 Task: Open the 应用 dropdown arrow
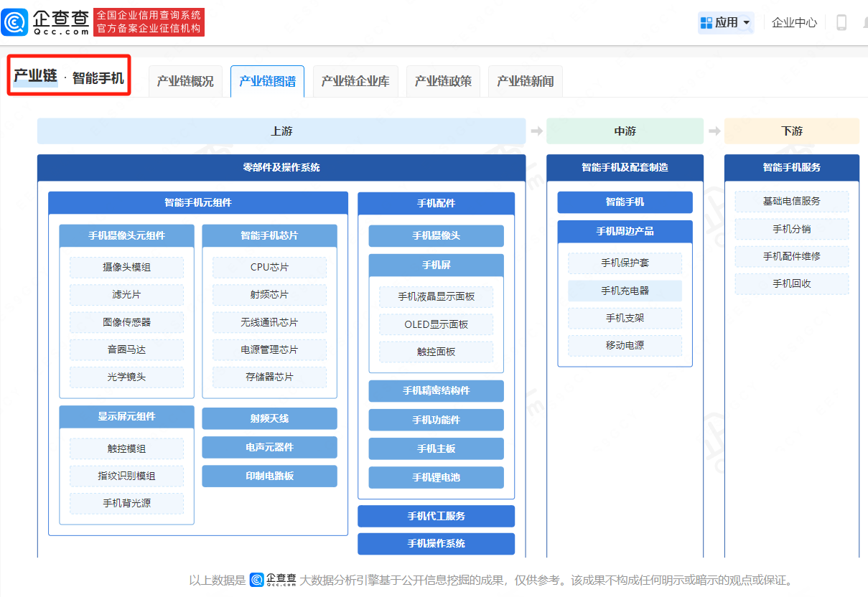pyautogui.click(x=747, y=23)
